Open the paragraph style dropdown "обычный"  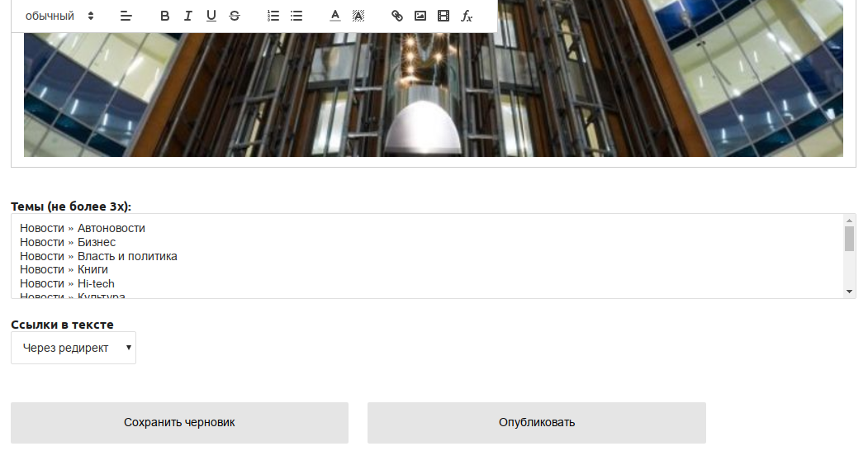pos(59,16)
